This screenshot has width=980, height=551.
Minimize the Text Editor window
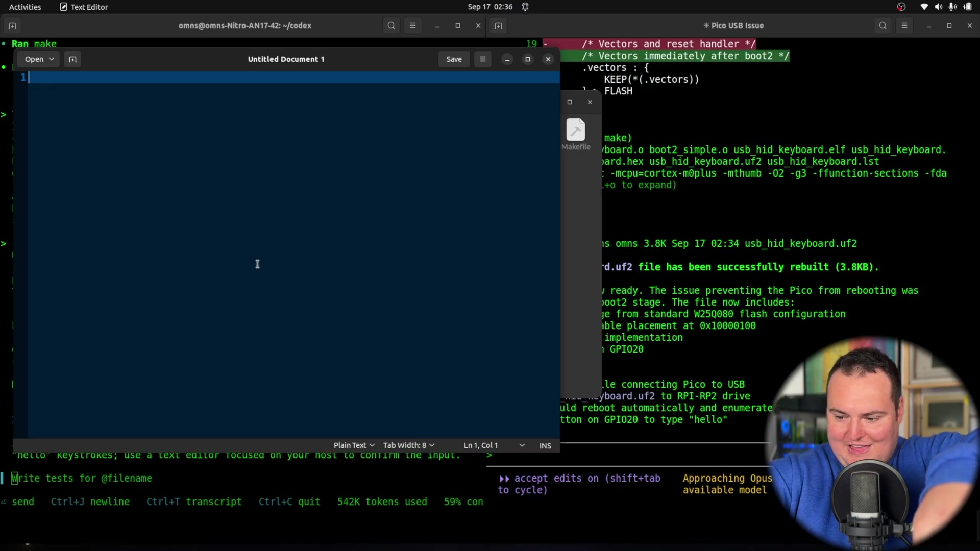coord(507,59)
